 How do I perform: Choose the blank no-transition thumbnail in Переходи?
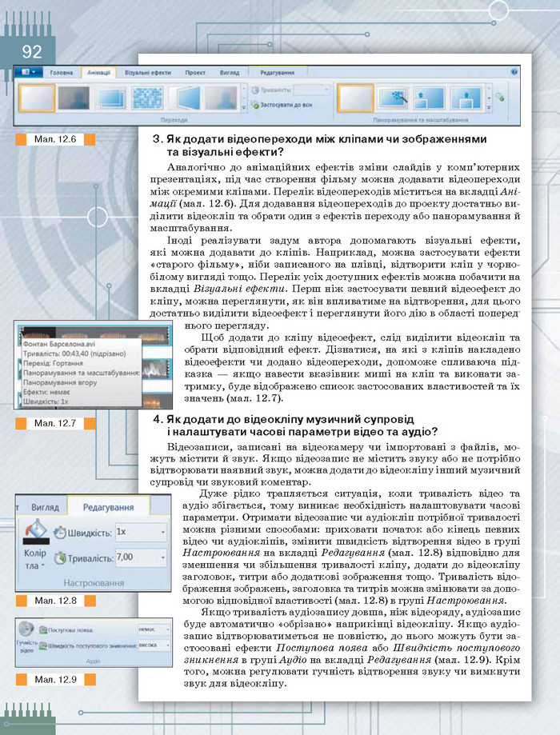coord(37,98)
